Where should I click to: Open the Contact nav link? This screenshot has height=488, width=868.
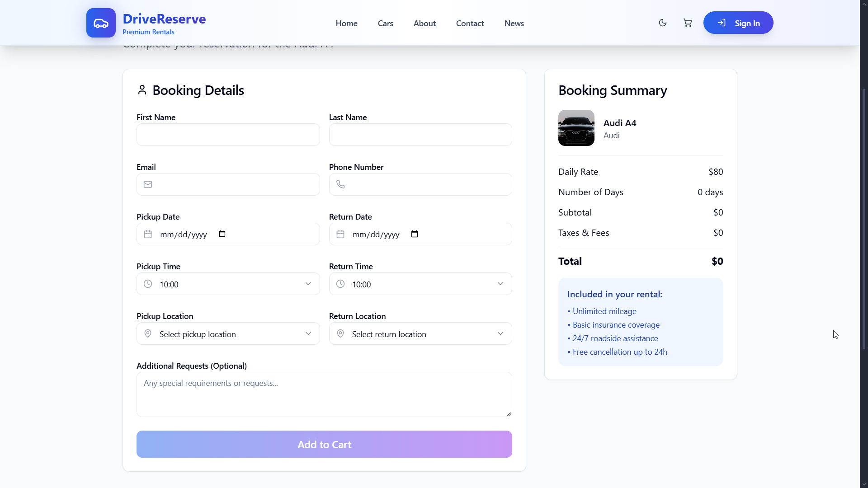coord(470,23)
